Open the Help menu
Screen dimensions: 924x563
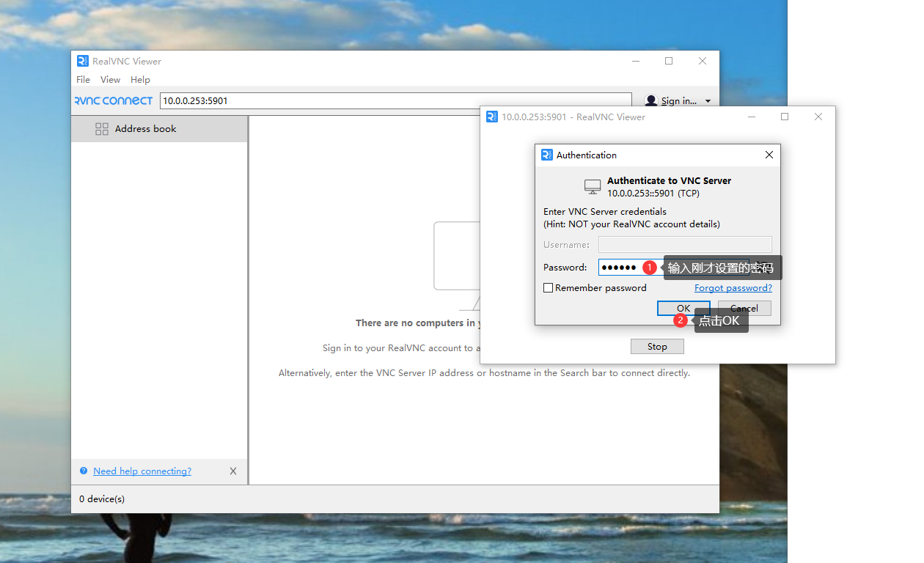pos(140,79)
